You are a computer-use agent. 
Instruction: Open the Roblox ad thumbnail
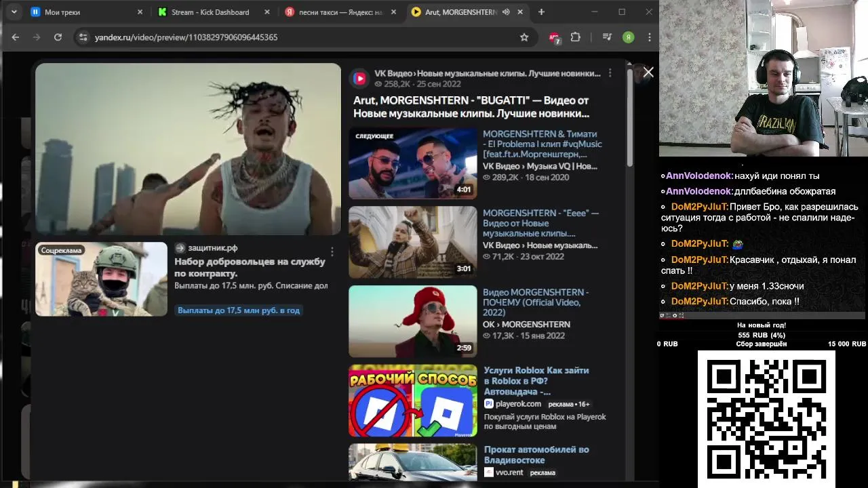point(412,401)
